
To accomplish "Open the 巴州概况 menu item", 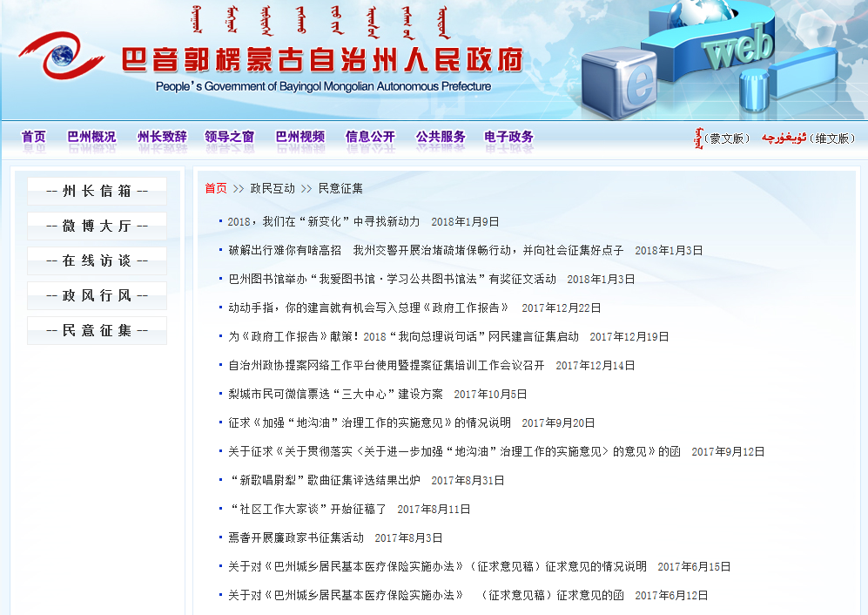I will pyautogui.click(x=91, y=137).
